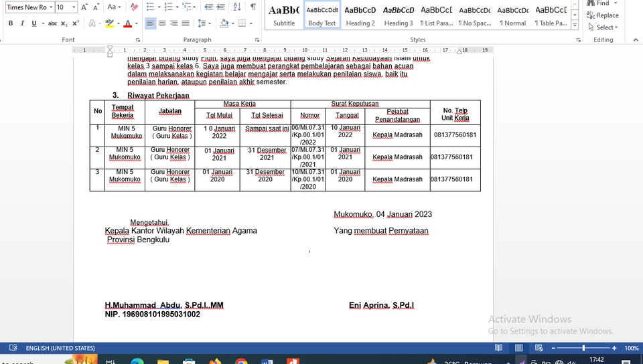The image size is (643, 364).
Task: Click English (United States) language indicator
Action: coord(60,348)
